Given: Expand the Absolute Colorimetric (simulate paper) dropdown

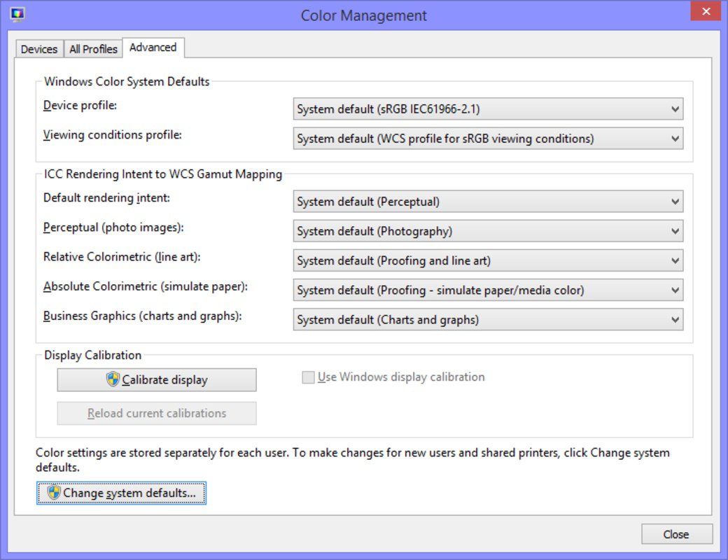Looking at the screenshot, I should (x=486, y=289).
